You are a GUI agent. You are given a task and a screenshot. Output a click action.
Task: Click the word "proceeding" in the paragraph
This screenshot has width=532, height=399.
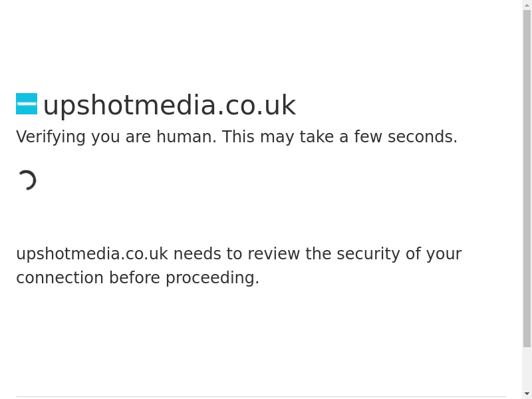pos(211,278)
